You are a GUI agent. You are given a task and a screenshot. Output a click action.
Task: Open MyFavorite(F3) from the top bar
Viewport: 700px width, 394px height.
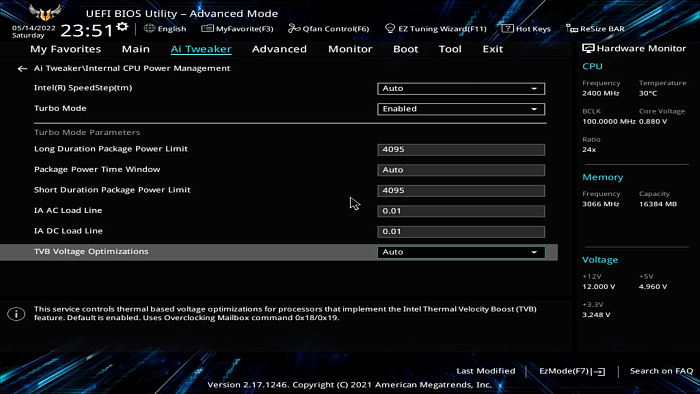click(237, 29)
